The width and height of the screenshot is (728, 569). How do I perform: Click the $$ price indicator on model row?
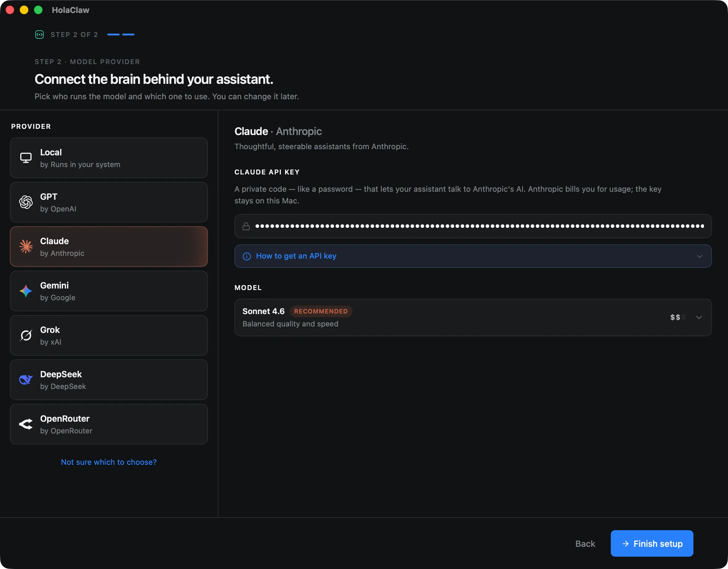pyautogui.click(x=678, y=317)
